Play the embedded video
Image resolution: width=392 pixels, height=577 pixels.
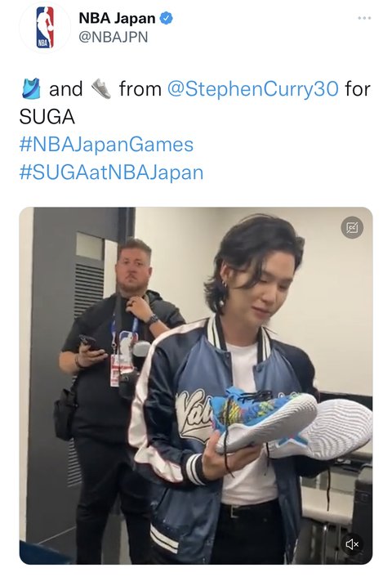coord(196,386)
